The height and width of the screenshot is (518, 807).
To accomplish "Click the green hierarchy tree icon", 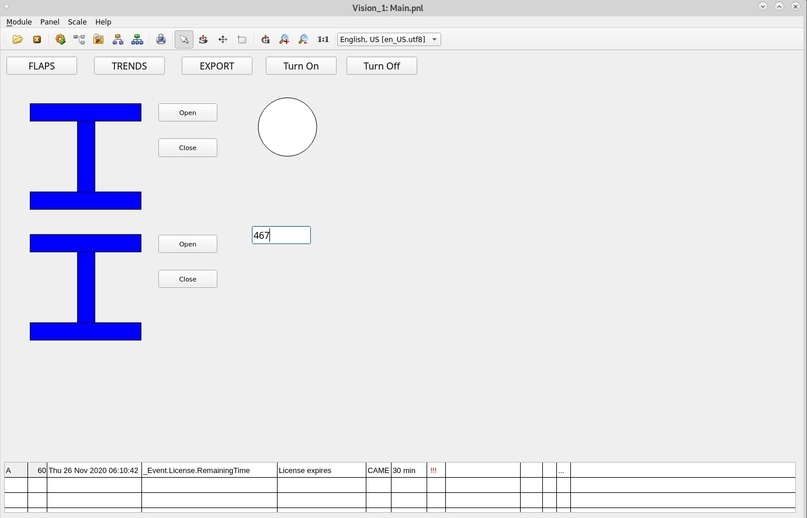I will point(137,39).
